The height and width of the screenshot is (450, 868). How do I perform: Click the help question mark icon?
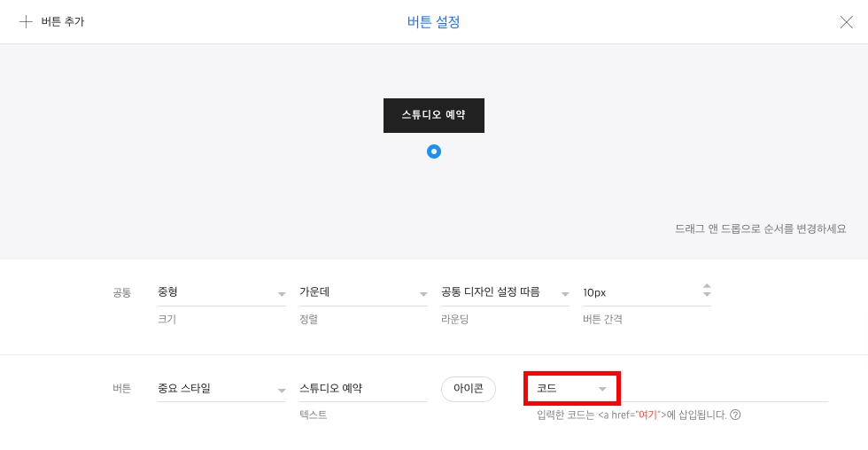tap(735, 415)
